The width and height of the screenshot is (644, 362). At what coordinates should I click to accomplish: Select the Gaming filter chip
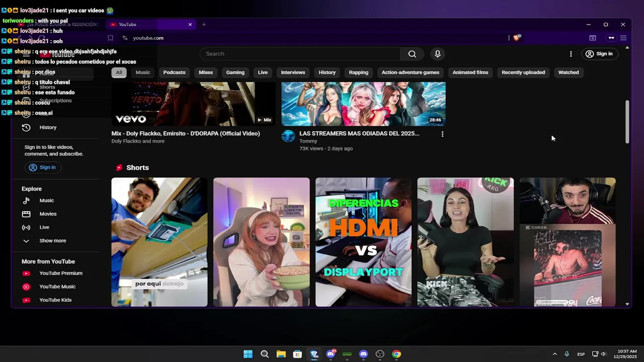tap(235, 72)
